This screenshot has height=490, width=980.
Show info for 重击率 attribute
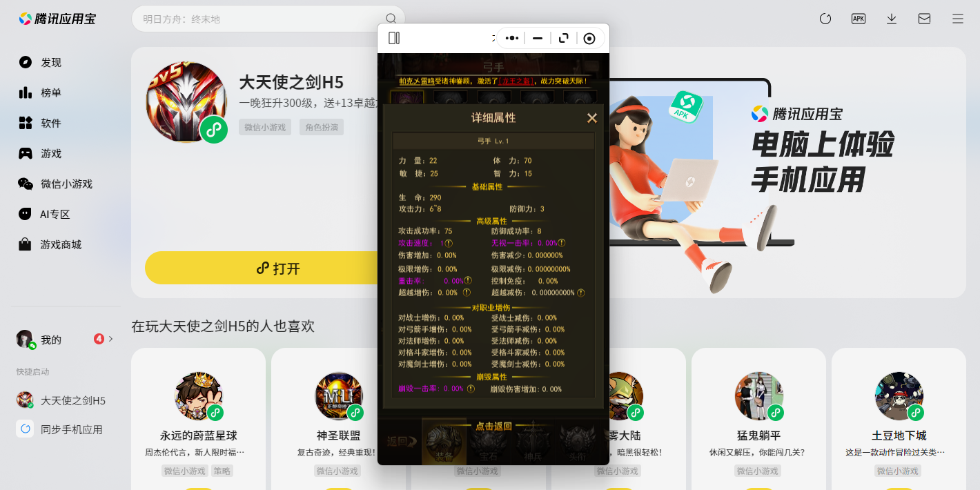[468, 281]
